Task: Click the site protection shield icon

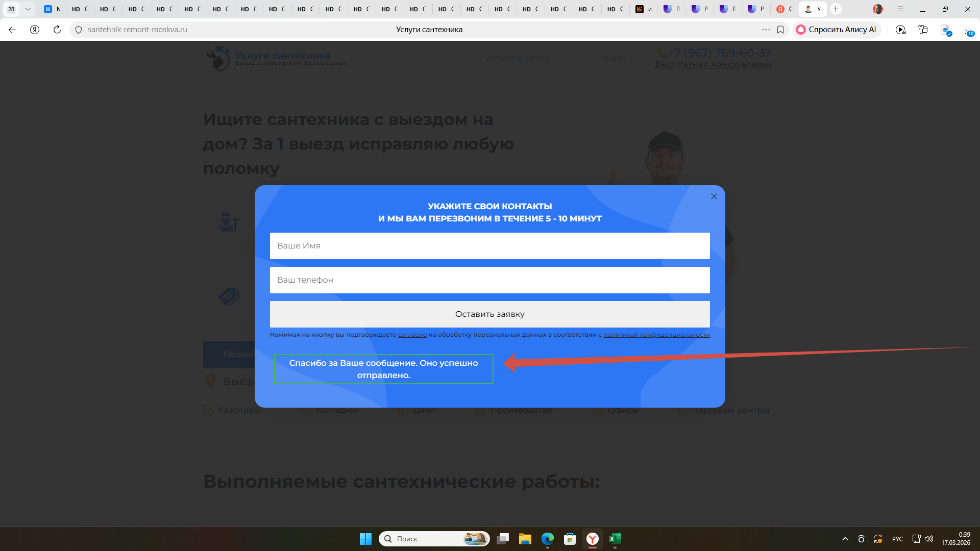Action: (x=79, y=30)
